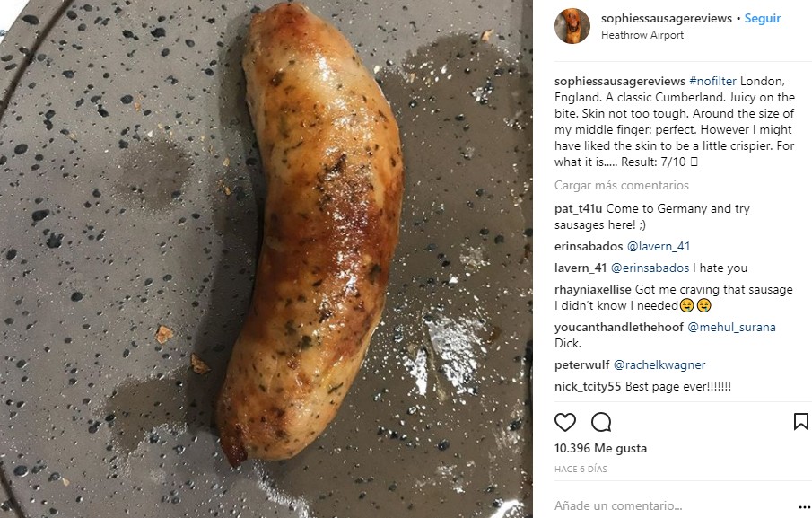The height and width of the screenshot is (518, 812).
Task: Click the HACE 6 DÍAS timestamp
Action: coord(581,470)
